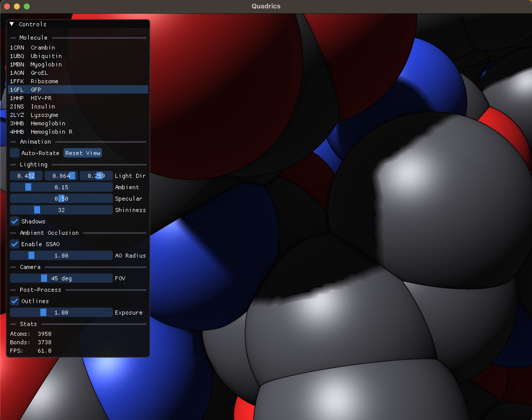Viewport: 532px width, 420px height.
Task: Close the Quadrics window
Action: tap(7, 6)
